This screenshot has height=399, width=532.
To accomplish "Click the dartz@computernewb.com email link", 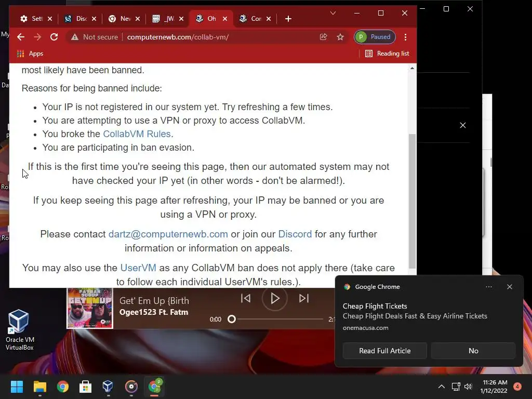I will pos(168,234).
